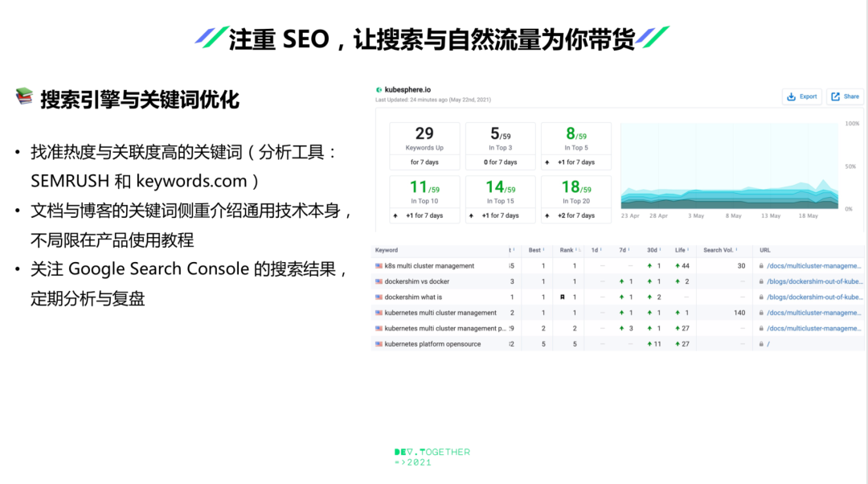The height and width of the screenshot is (484, 868).
Task: Click the green 30d arrow beside 11
Action: click(649, 344)
